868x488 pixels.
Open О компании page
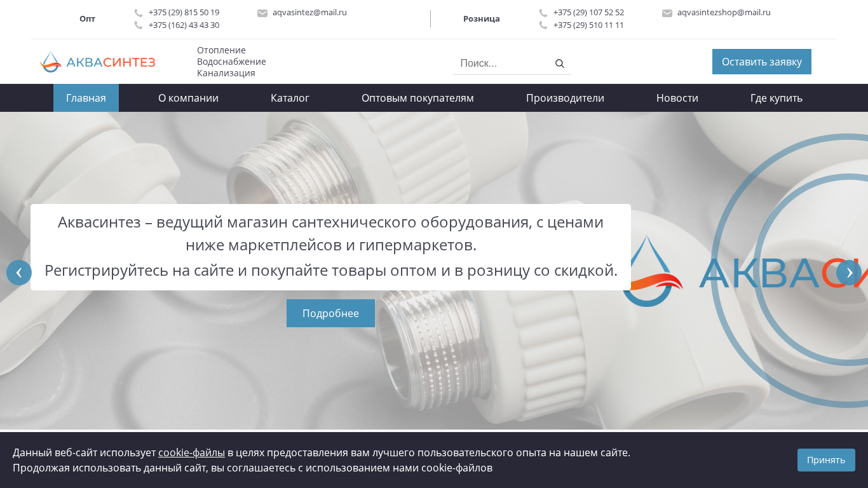click(188, 98)
